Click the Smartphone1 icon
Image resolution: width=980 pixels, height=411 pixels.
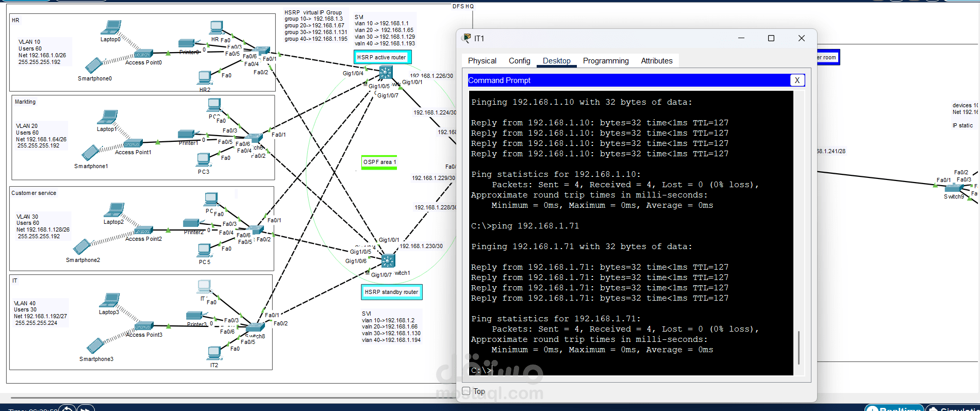point(90,153)
